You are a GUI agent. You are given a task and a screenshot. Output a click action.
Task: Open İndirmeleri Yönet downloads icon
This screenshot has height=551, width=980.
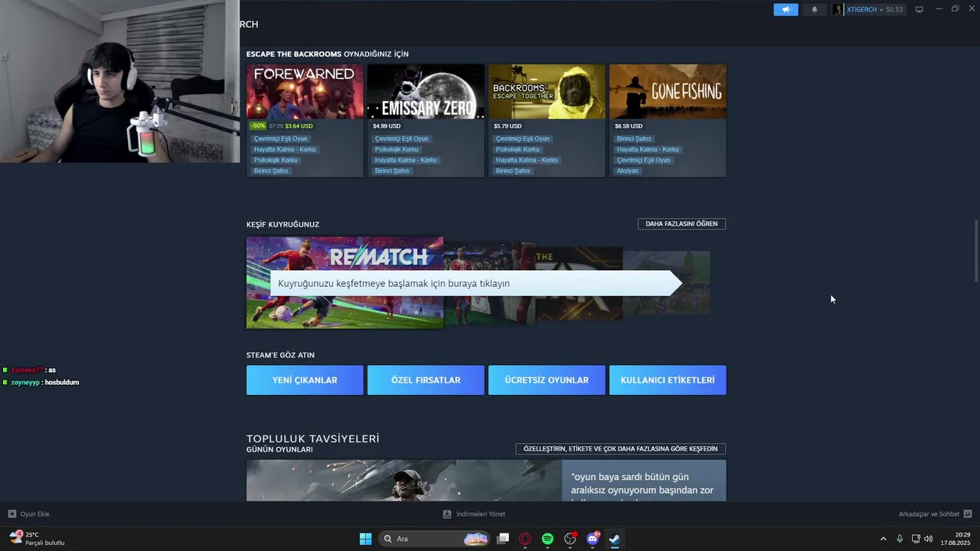click(x=447, y=514)
